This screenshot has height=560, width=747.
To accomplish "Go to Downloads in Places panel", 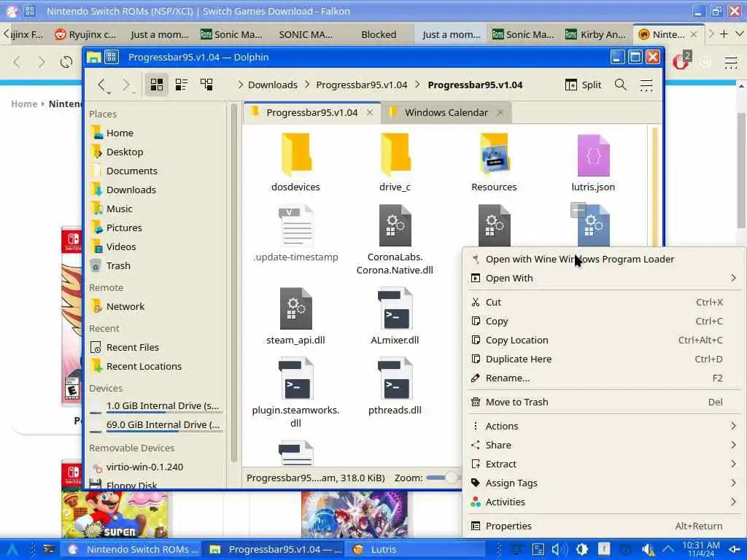I will tap(156, 190).
